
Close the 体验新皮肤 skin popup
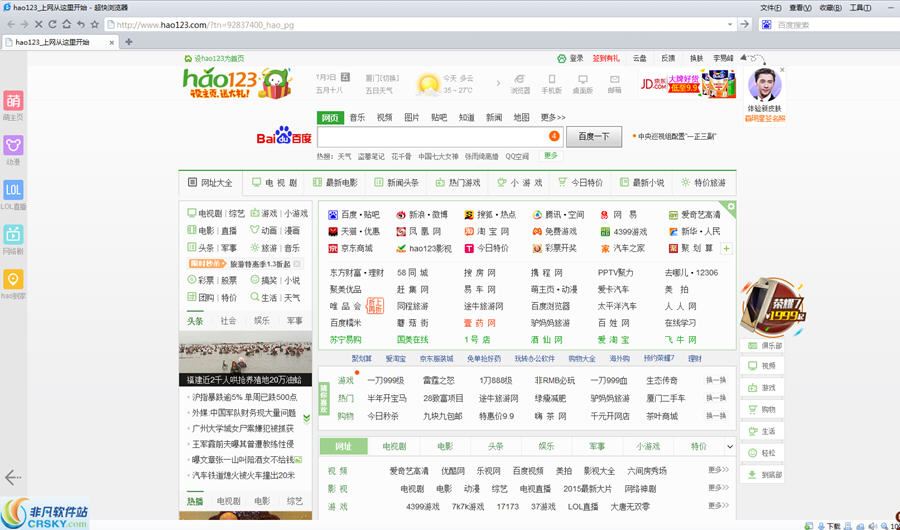point(782,69)
